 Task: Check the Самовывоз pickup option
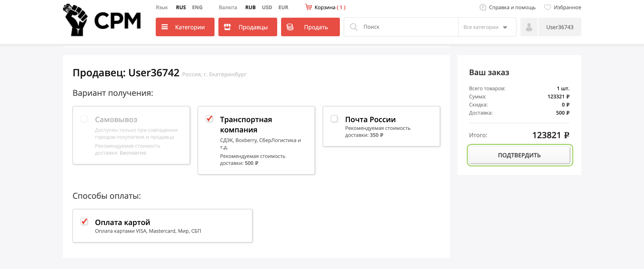84,118
